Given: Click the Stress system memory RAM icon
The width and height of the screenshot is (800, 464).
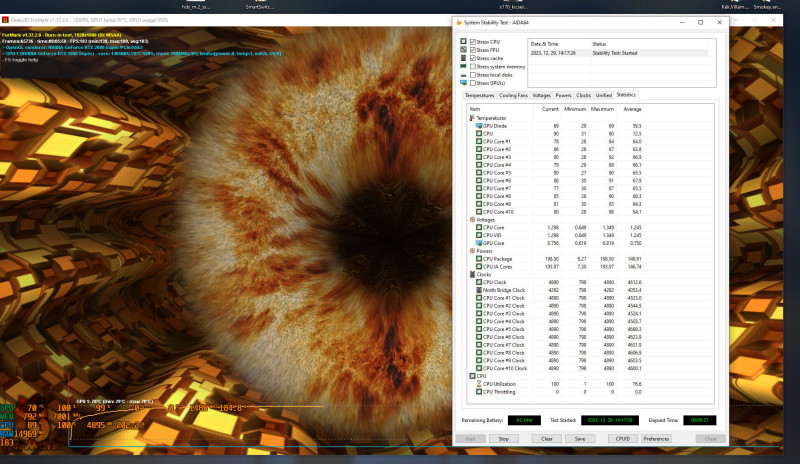Looking at the screenshot, I should [x=463, y=66].
